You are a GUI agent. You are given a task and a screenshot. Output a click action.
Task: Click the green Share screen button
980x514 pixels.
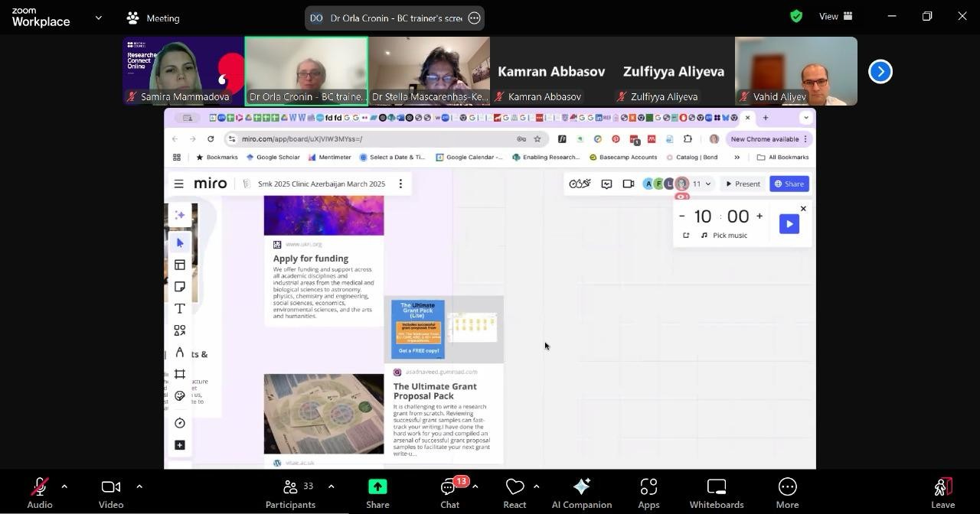coord(377,493)
